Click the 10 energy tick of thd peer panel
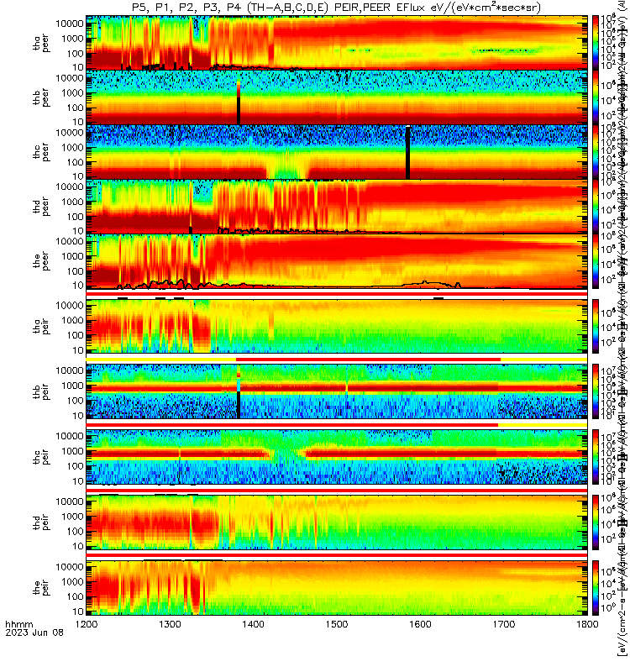 tap(78, 231)
